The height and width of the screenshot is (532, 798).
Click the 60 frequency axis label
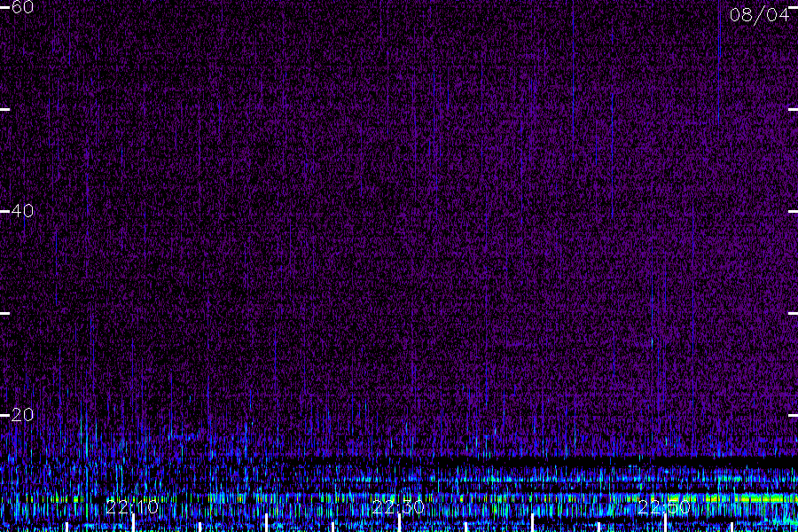[x=22, y=7]
